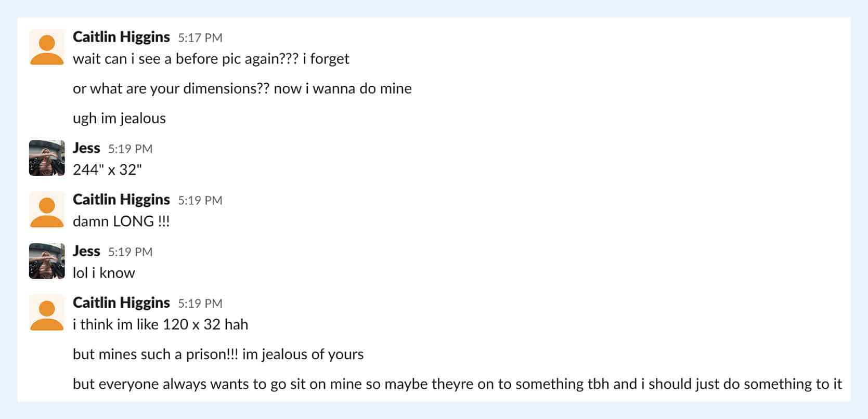This screenshot has height=419, width=868.
Task: Select the message but mines such a prison
Action: (218, 355)
